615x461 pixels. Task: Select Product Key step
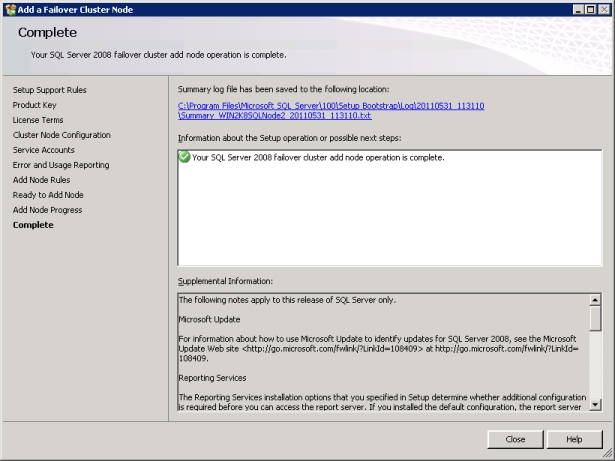click(x=35, y=105)
